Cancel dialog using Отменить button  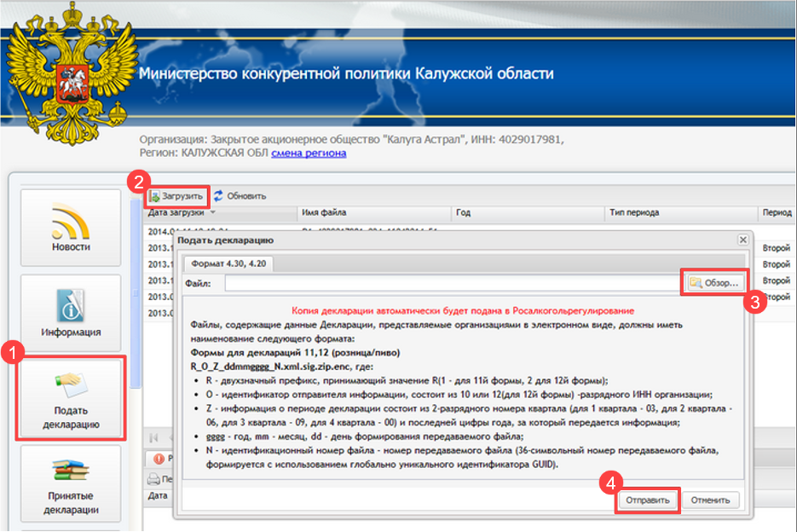coord(710,500)
